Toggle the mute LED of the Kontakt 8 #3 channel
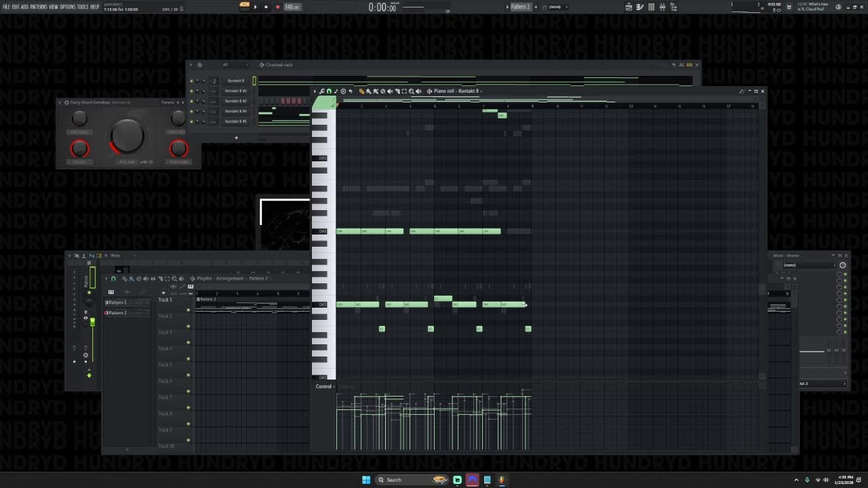This screenshot has width=868, height=488. [191, 101]
